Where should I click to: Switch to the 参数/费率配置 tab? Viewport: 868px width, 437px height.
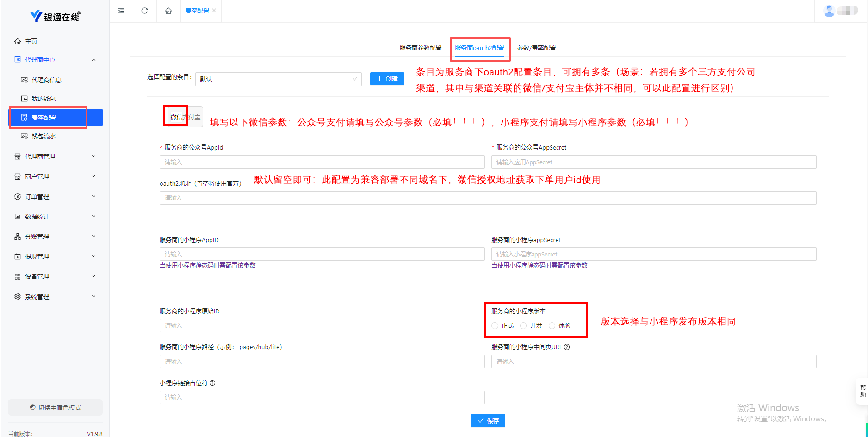[x=536, y=48]
